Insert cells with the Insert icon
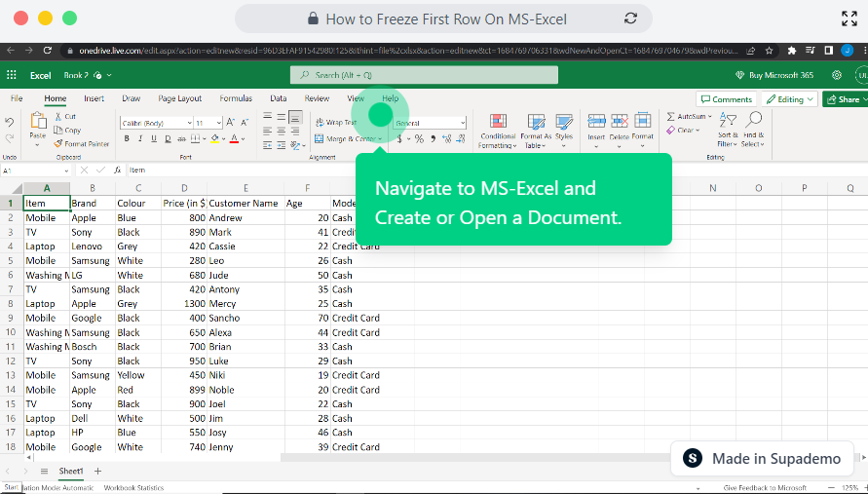This screenshot has height=494, width=868. point(596,121)
